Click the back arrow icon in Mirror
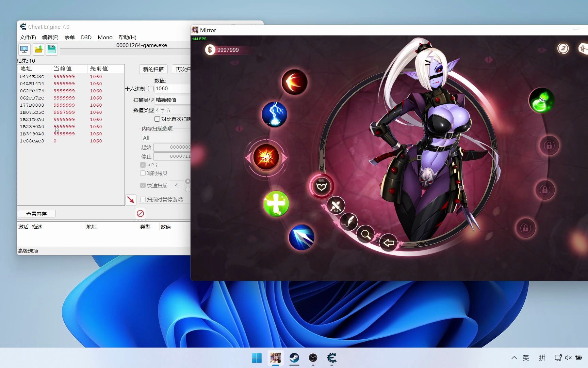 click(389, 243)
